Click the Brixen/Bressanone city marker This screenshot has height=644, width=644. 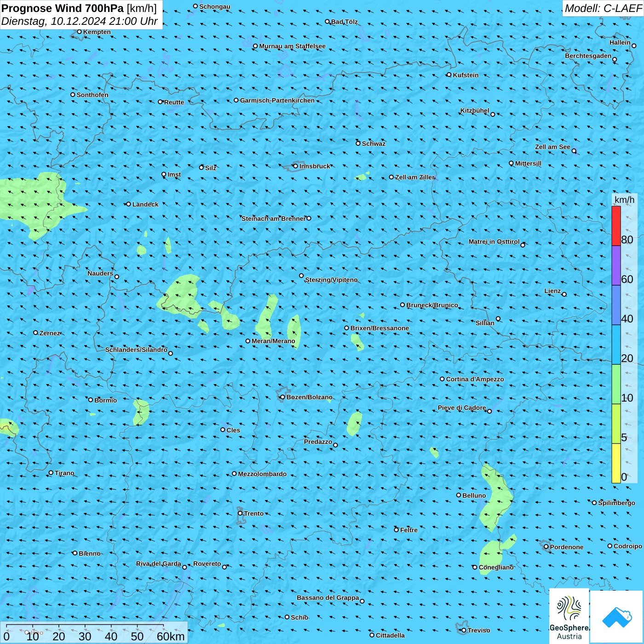point(347,328)
